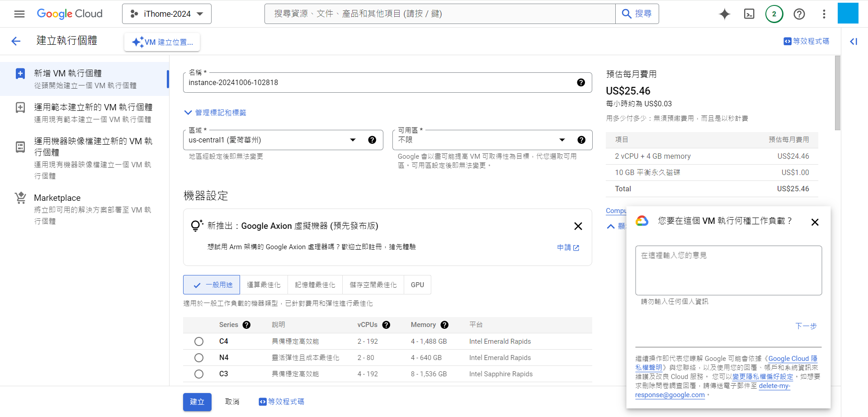The image size is (868, 417).
Task: Open the help question mark menu
Action: coord(799,14)
